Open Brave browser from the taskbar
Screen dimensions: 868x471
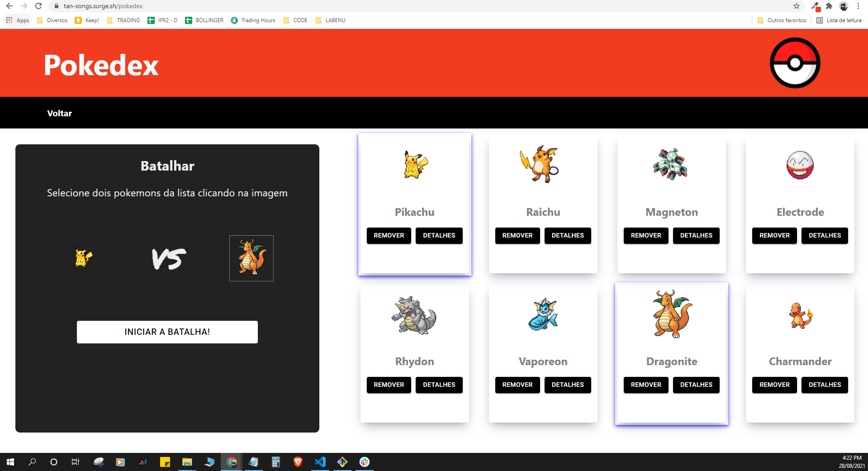click(298, 462)
